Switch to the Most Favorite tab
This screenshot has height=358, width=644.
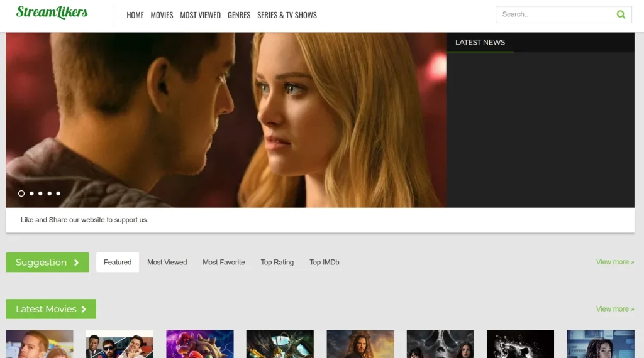coord(224,262)
